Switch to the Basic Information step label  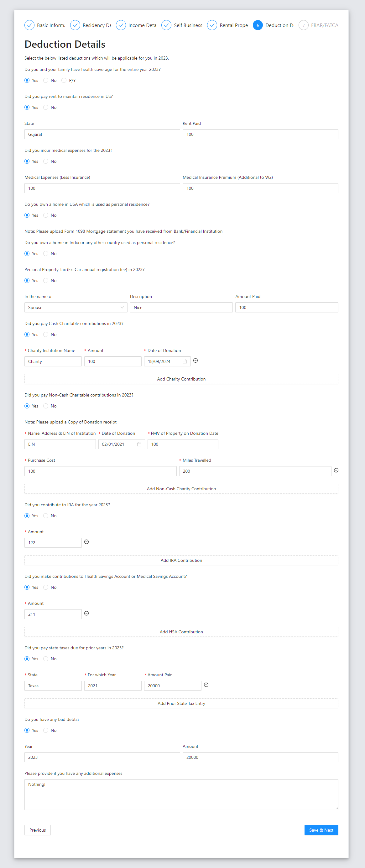pos(51,25)
